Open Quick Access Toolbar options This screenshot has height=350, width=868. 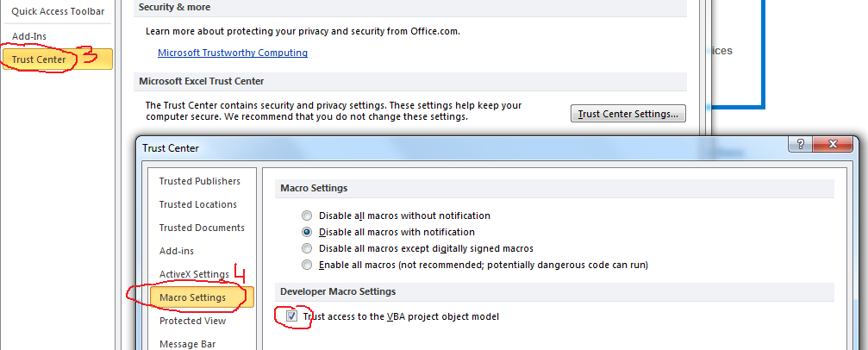coord(58,11)
